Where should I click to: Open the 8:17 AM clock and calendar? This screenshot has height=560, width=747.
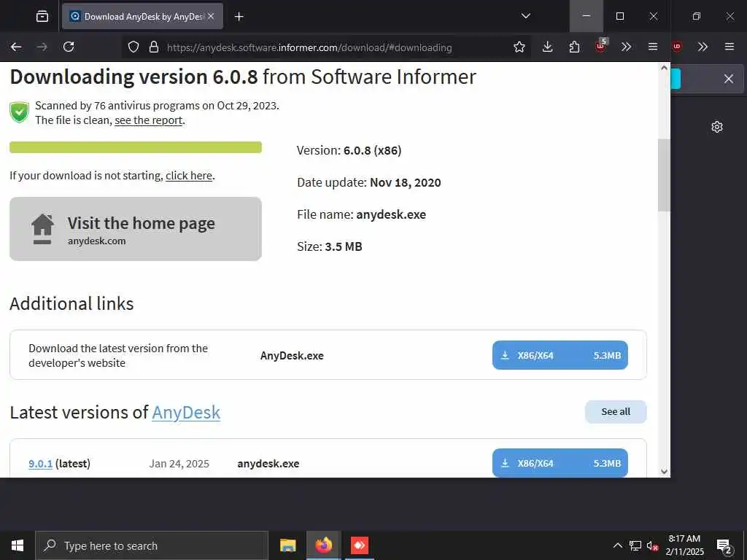click(x=684, y=545)
